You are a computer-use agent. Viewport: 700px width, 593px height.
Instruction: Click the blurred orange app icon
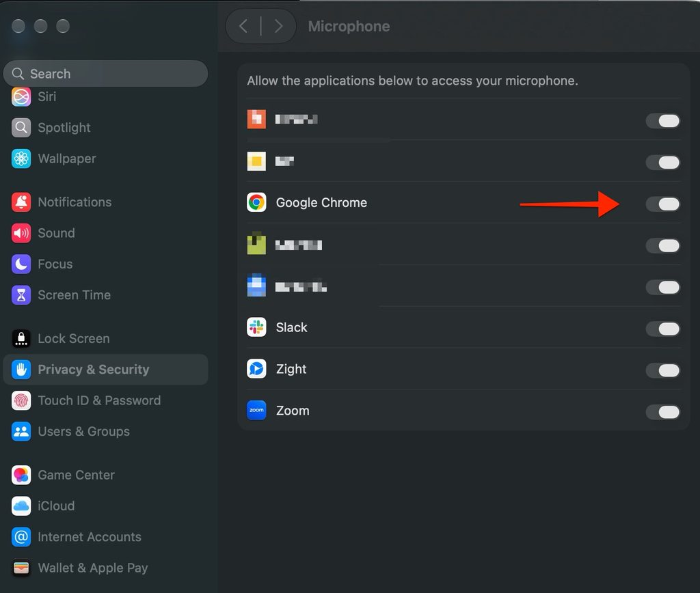click(256, 119)
